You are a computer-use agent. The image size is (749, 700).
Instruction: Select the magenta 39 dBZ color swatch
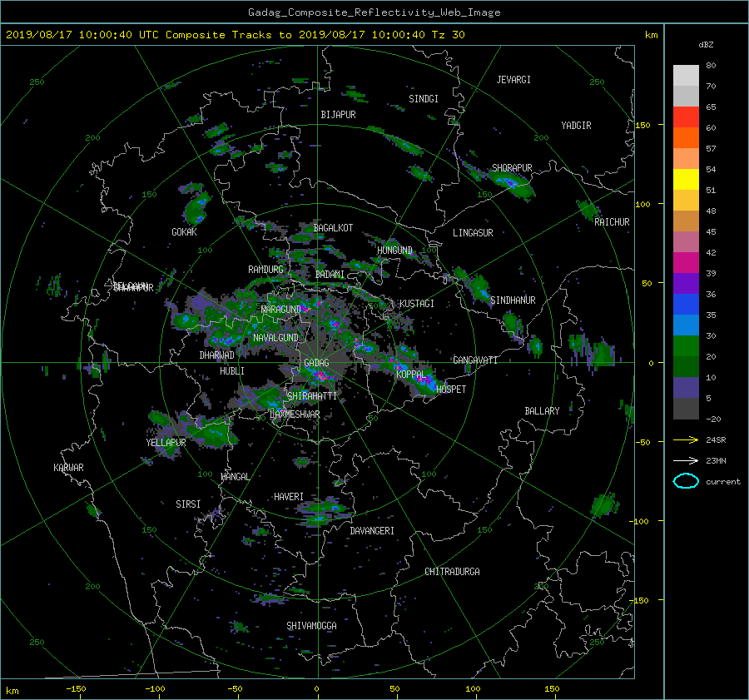[x=686, y=263]
